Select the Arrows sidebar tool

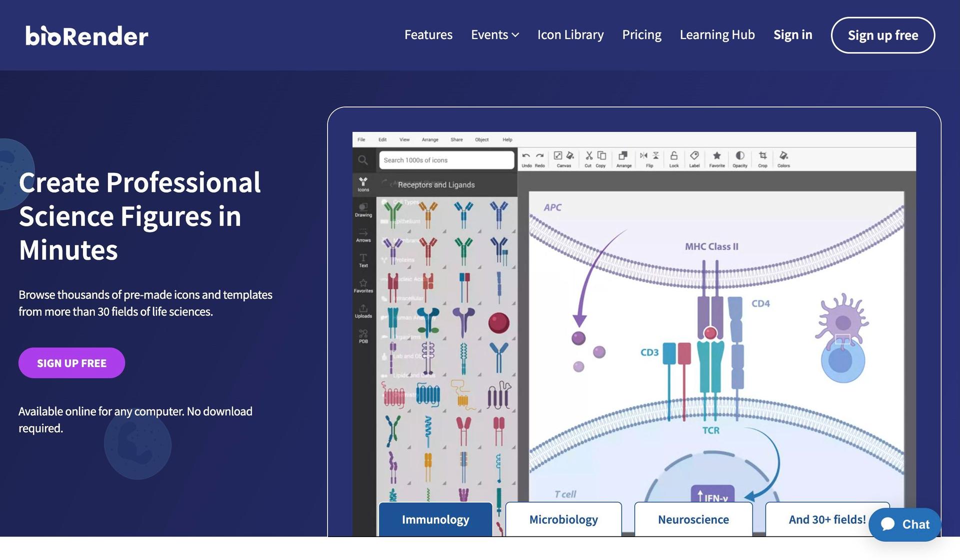(363, 235)
